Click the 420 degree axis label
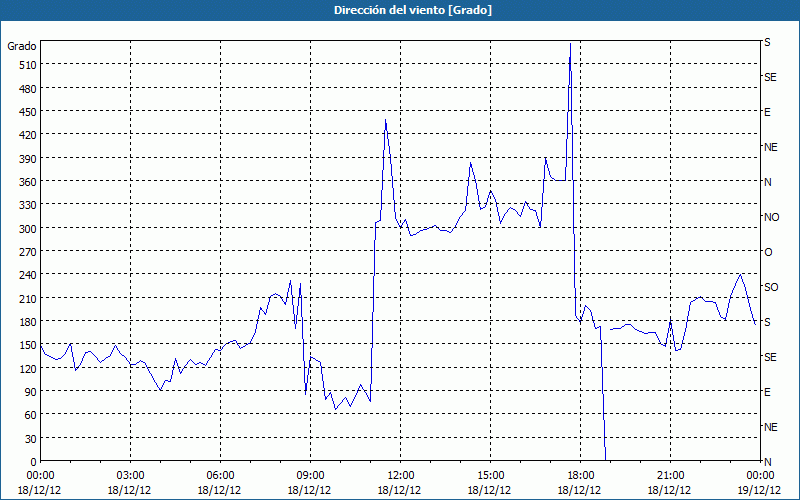The width and height of the screenshot is (800, 500). (29, 135)
